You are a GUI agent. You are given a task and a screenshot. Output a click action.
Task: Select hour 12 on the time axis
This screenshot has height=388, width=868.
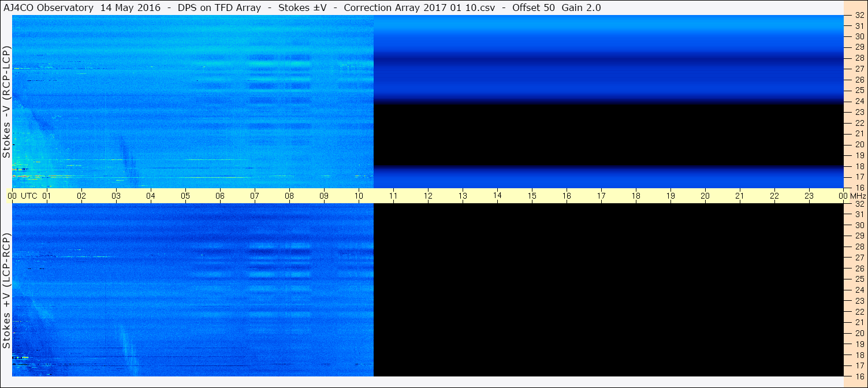[x=428, y=196]
